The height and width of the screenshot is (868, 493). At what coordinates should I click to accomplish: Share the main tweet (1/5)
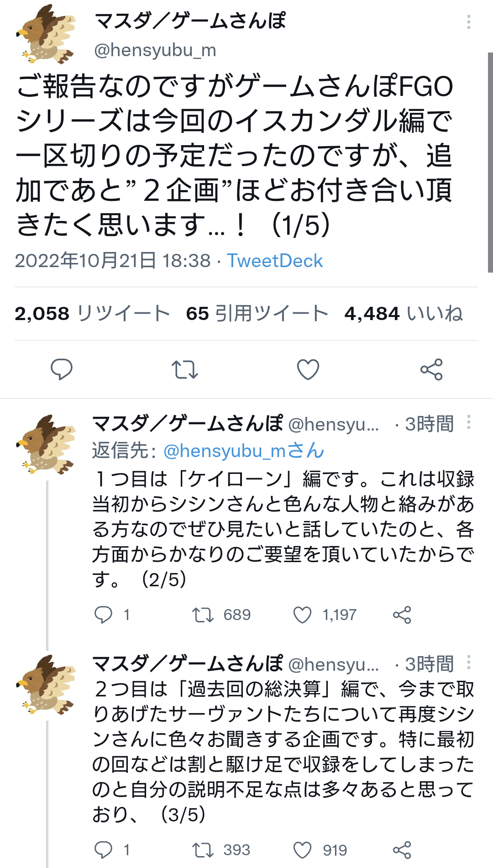431,369
